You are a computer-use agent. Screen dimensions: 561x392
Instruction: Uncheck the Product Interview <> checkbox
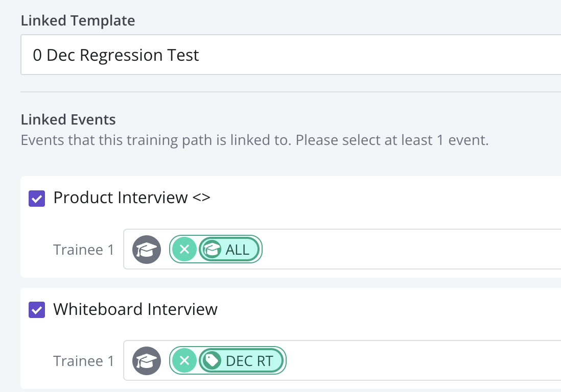click(36, 198)
